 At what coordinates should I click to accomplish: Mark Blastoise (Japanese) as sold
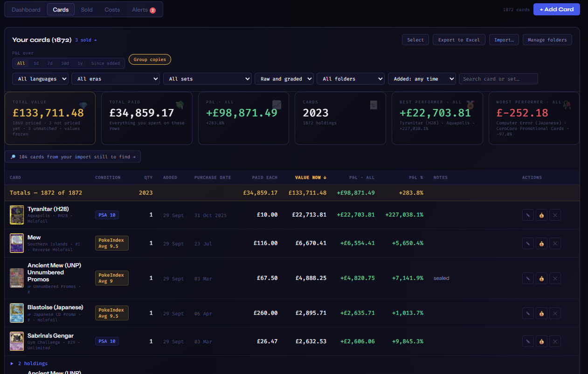(x=541, y=313)
